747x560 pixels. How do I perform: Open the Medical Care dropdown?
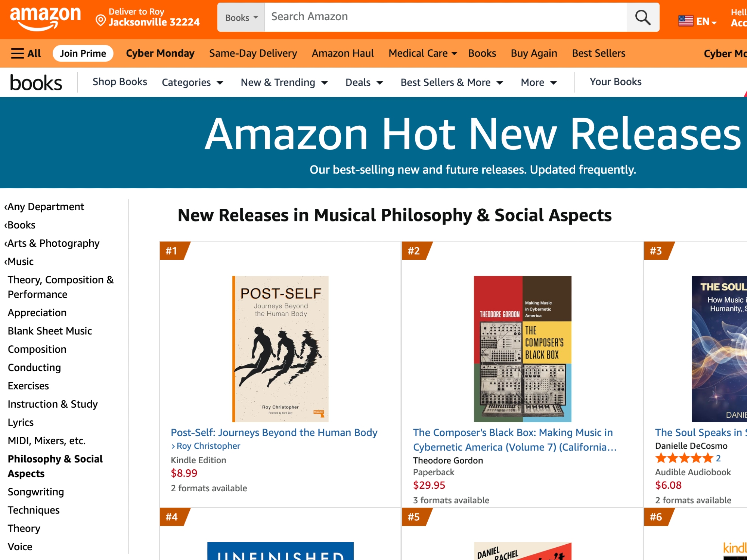422,53
